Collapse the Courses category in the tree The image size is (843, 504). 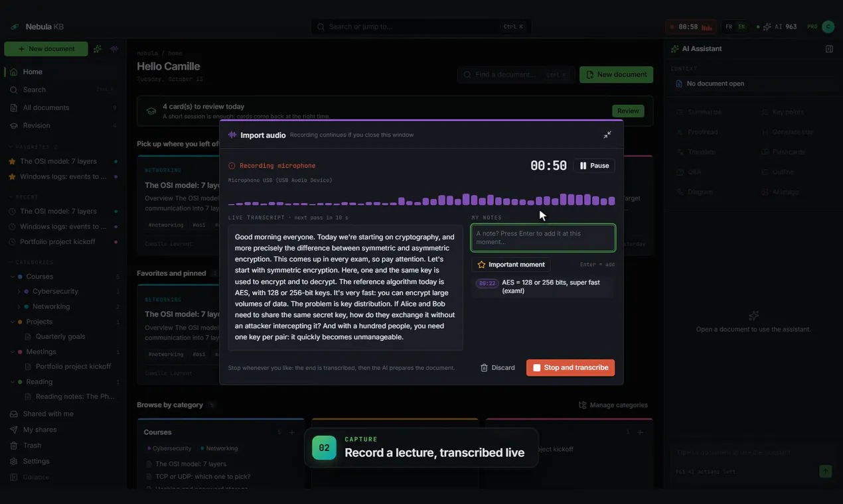click(x=12, y=277)
